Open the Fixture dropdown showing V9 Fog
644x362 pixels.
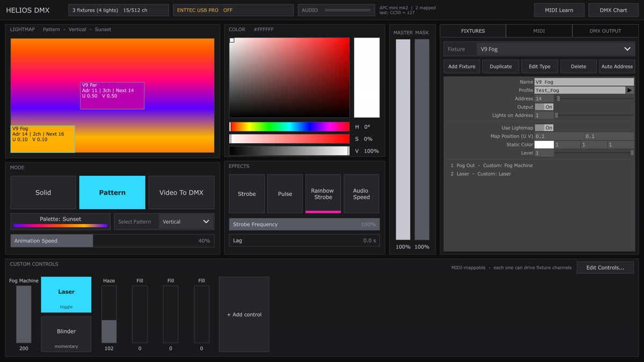(555, 49)
